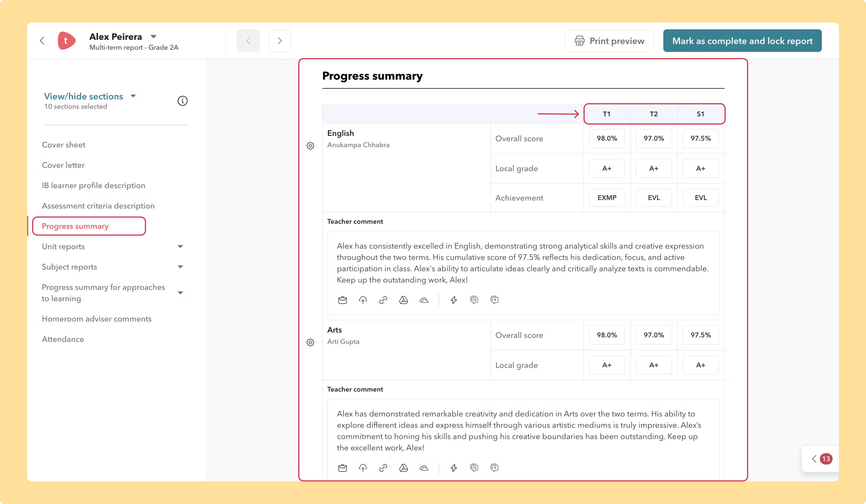Click Google Drive icon in Arts comment toolbar

coord(403,468)
